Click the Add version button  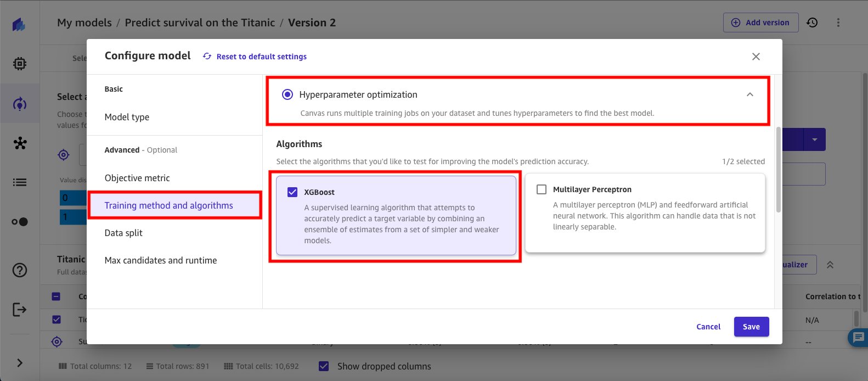[760, 23]
